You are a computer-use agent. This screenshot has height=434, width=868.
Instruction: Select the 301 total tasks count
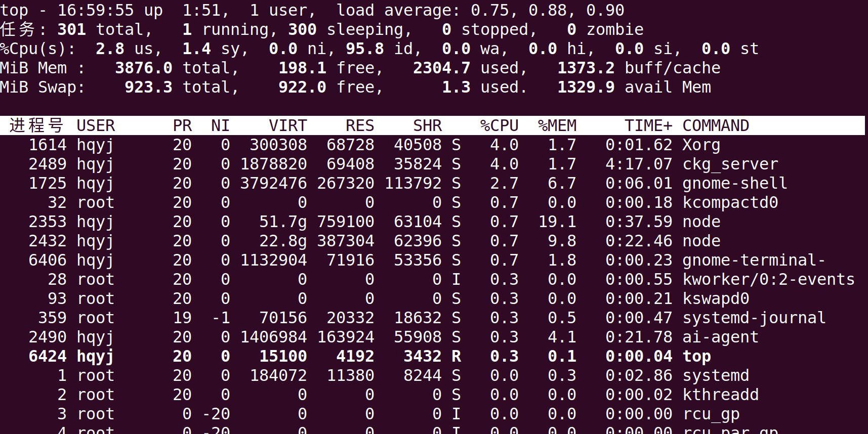[72, 29]
